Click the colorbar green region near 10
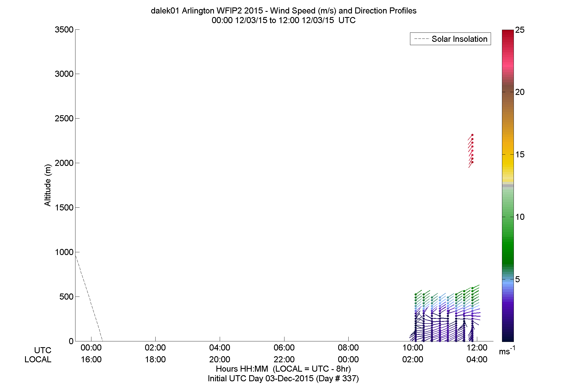 pos(508,217)
